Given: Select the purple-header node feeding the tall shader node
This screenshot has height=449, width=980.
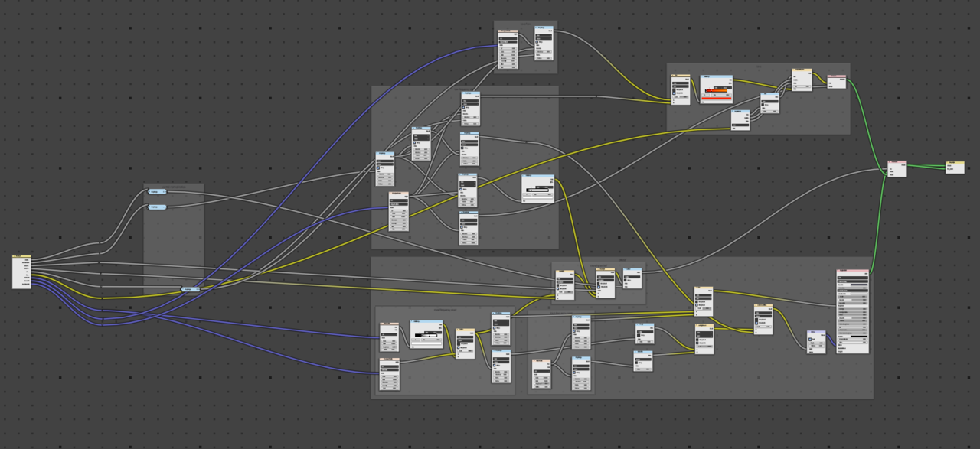Looking at the screenshot, I should tap(817, 341).
